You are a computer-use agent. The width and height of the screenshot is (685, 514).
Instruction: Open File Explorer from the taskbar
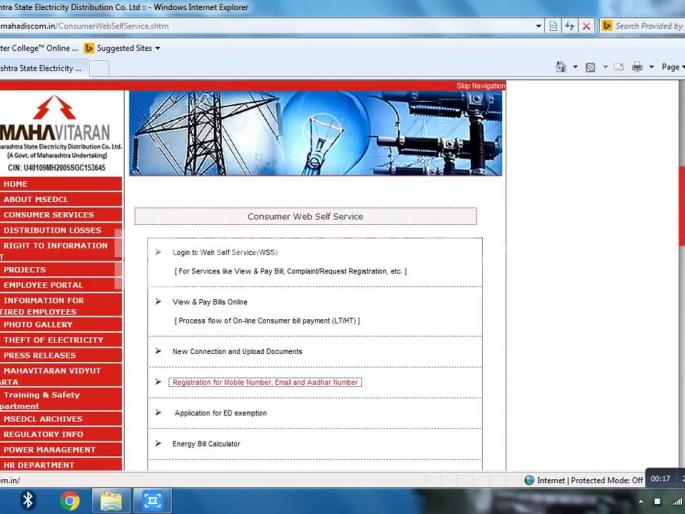pos(111,500)
